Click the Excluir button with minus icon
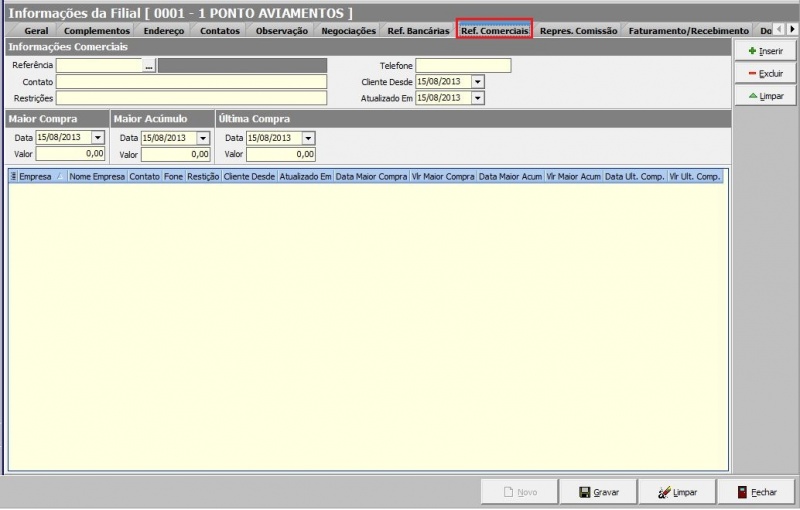Screen dimensions: 800x510 coord(765,73)
